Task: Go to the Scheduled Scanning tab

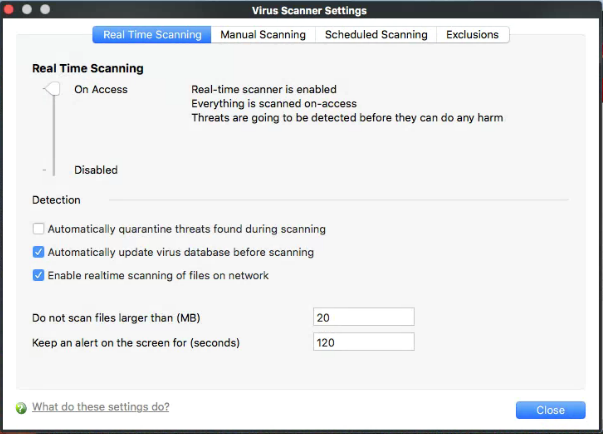Action: click(x=376, y=35)
